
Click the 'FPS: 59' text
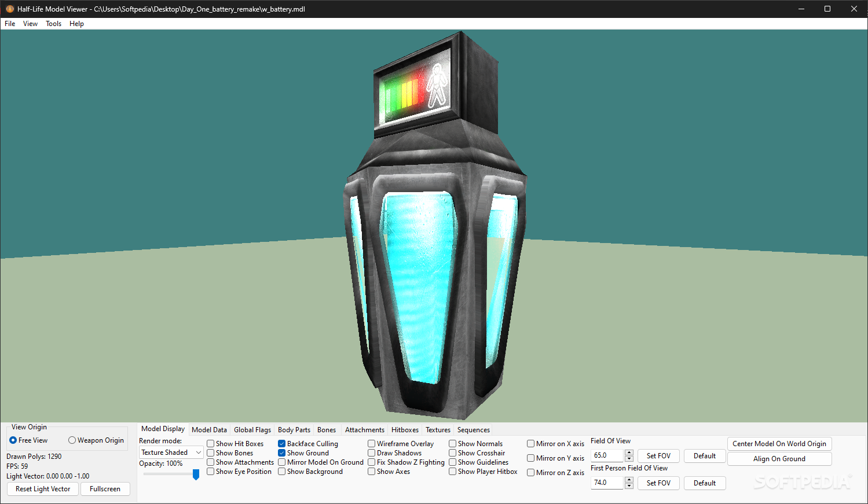point(17,466)
